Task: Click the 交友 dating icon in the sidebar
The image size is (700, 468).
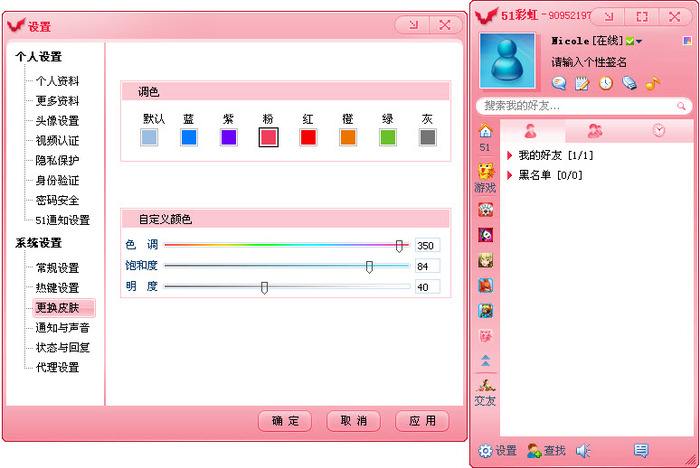Action: (x=485, y=385)
